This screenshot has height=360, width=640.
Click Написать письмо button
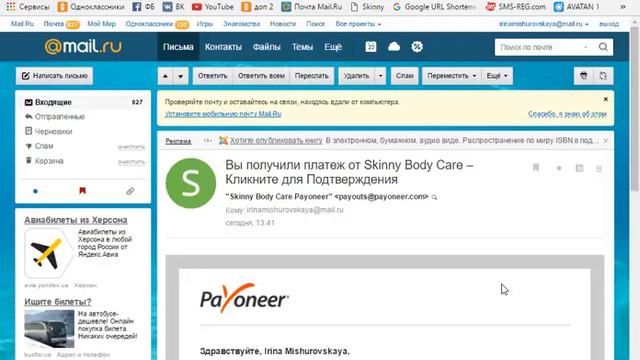(54, 76)
